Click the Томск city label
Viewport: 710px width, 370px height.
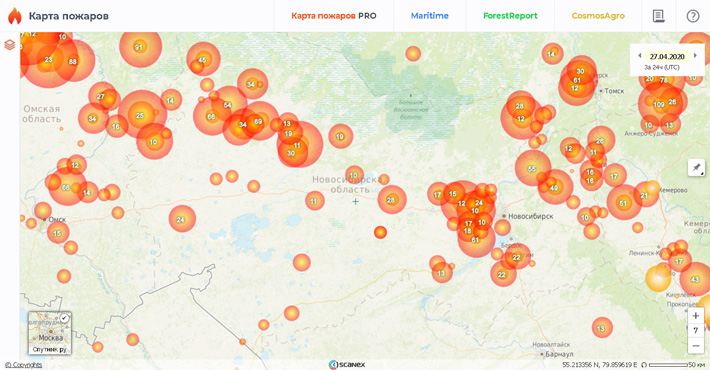[x=614, y=91]
